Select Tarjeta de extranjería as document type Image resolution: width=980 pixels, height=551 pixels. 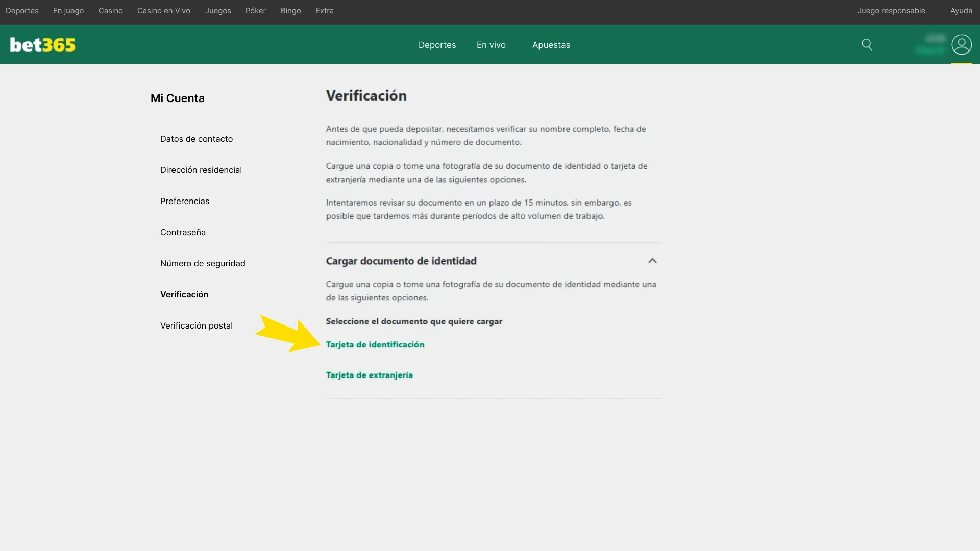tap(369, 375)
